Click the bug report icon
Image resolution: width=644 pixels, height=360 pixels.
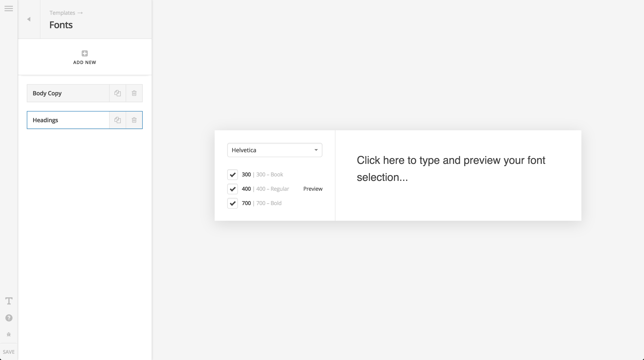click(9, 334)
